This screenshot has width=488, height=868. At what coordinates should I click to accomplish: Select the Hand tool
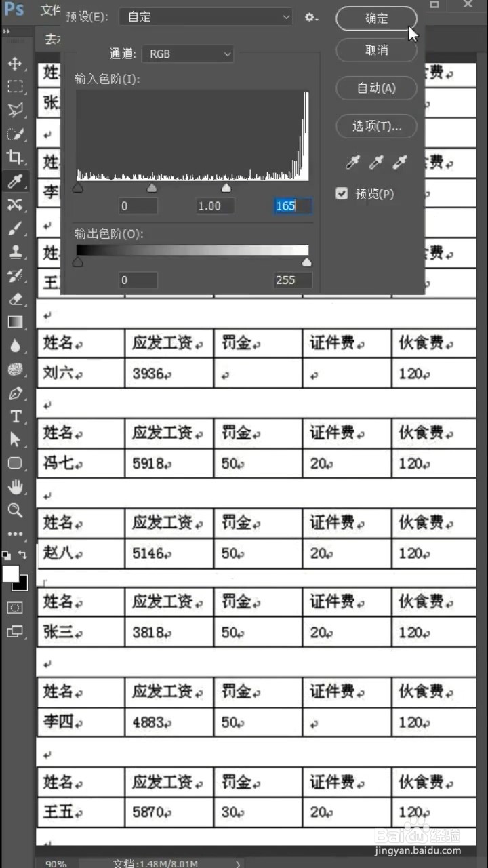(15, 487)
